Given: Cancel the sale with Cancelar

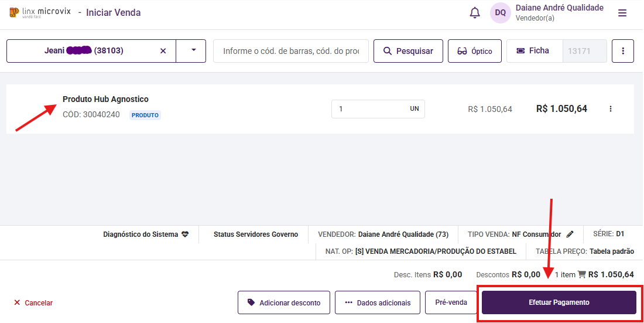Looking at the screenshot, I should tap(33, 303).
